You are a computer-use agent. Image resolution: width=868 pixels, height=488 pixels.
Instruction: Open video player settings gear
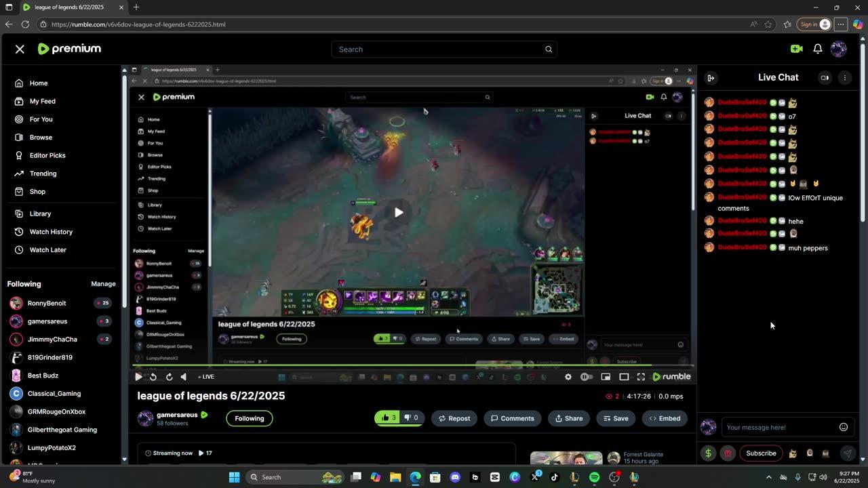coord(568,377)
